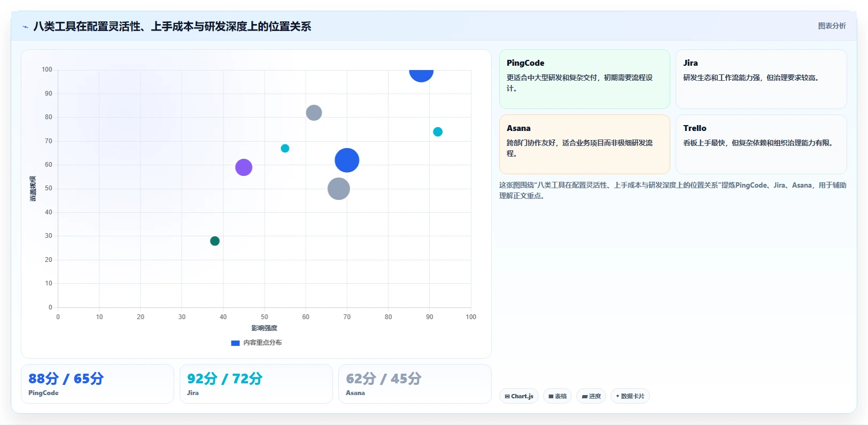
Task: Select the gray bubble near coverage 82
Action: click(314, 113)
